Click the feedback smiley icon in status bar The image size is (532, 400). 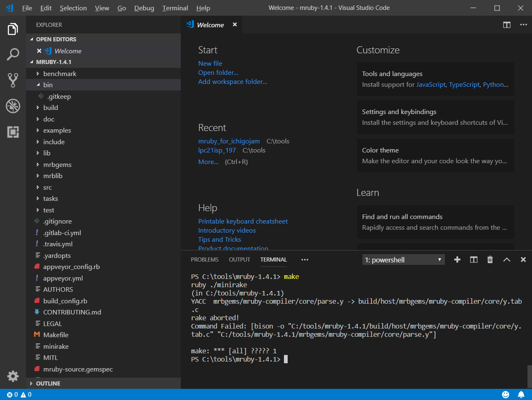click(506, 395)
